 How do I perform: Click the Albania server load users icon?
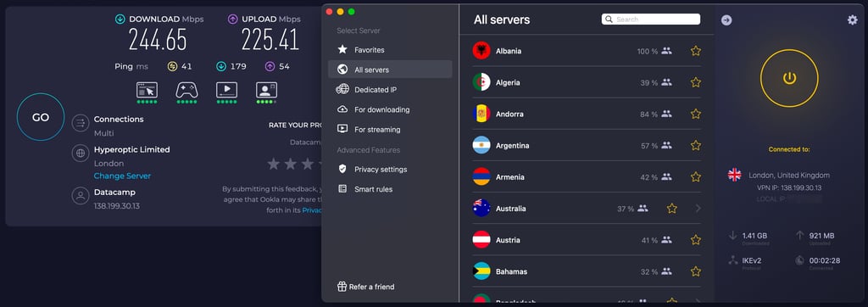(666, 51)
